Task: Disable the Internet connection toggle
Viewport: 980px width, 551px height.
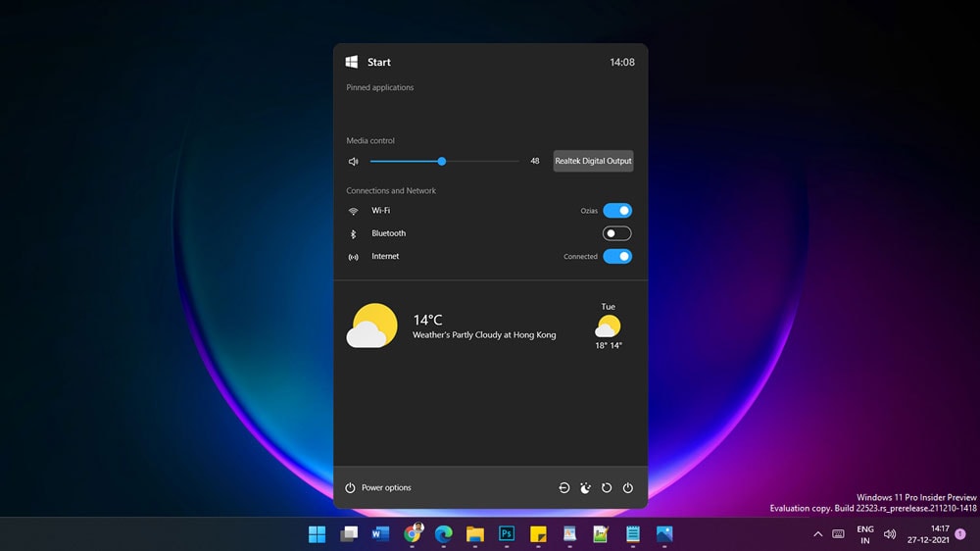Action: 617,257
